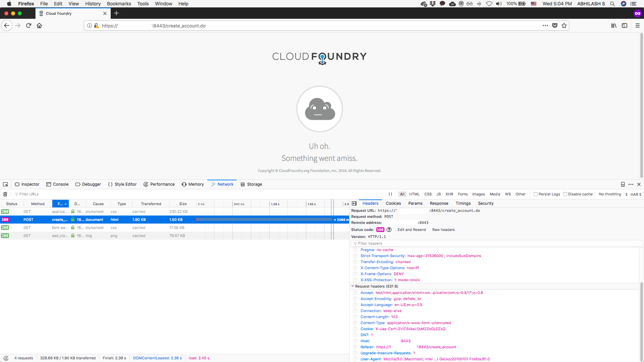Open the Firefox application menu

pos(638,25)
